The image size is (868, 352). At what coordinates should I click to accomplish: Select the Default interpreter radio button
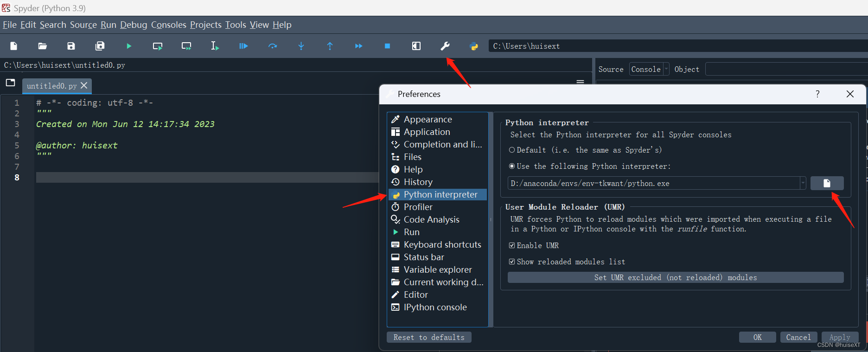click(x=512, y=150)
